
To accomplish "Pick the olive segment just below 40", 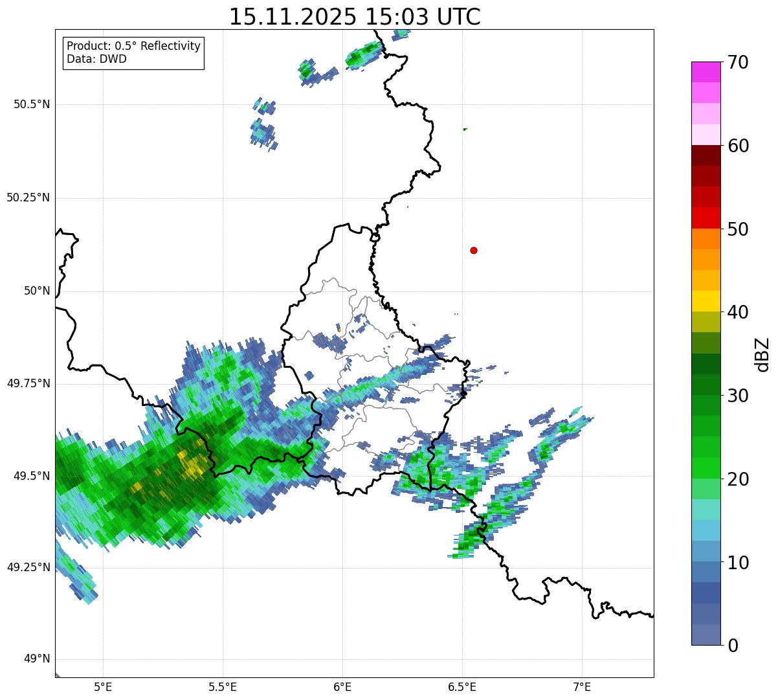I will click(706, 322).
